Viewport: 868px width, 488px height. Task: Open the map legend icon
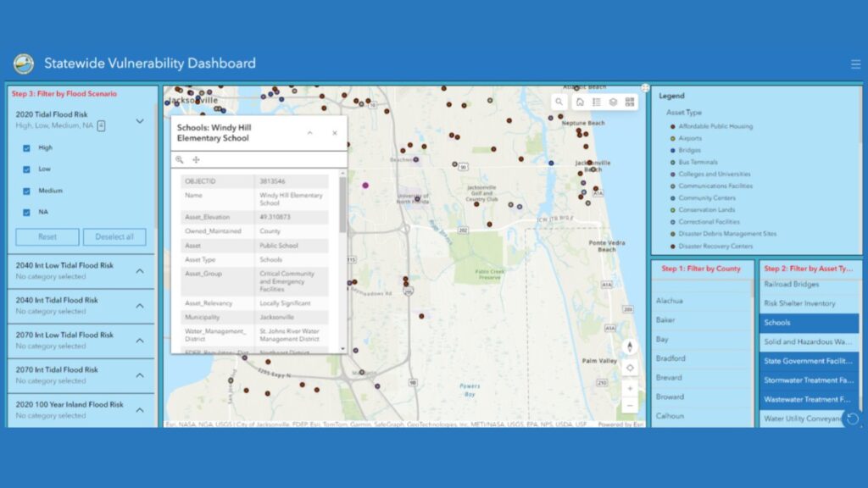tap(596, 102)
